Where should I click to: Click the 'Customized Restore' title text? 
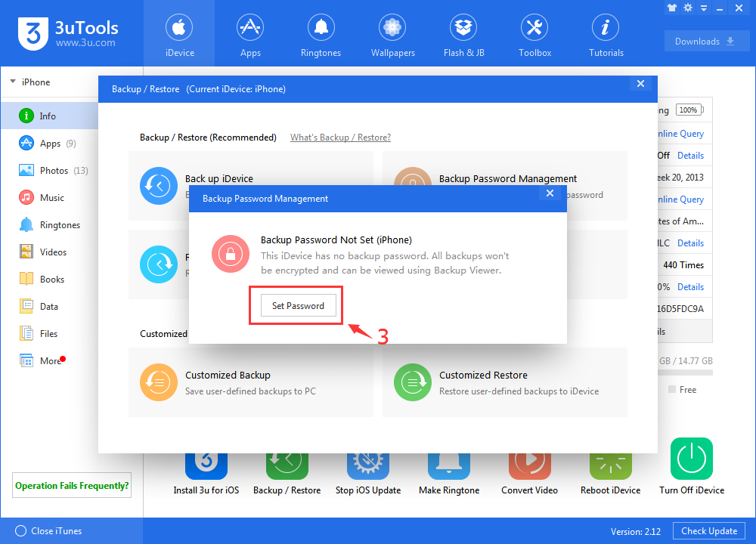(483, 375)
